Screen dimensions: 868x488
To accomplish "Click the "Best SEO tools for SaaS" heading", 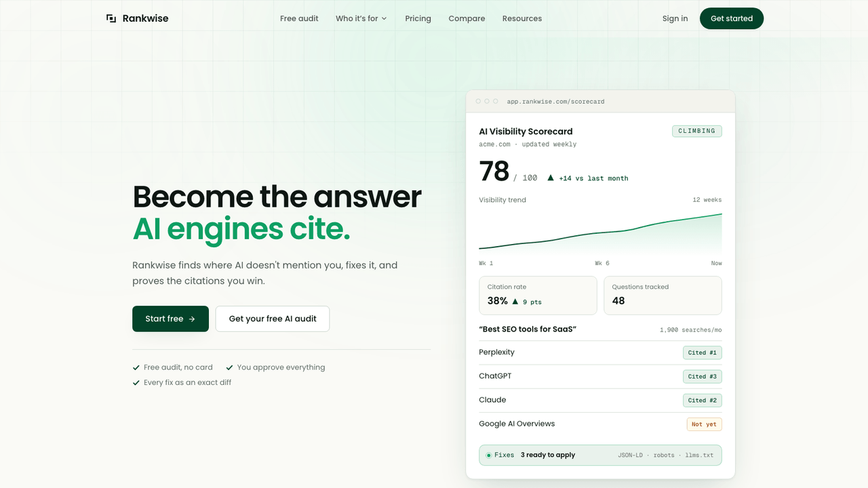I will (528, 329).
